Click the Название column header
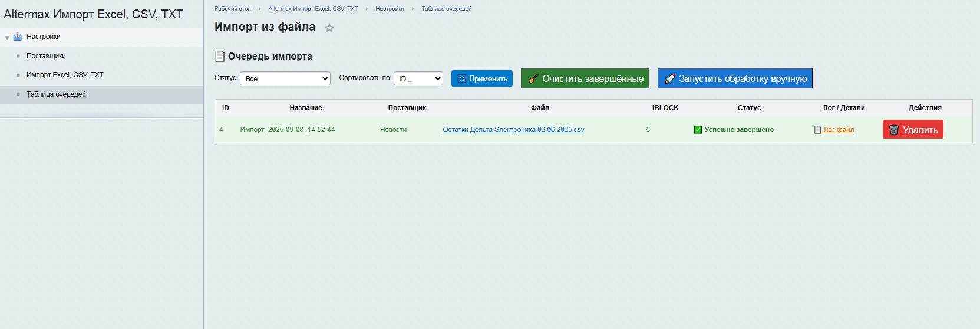The height and width of the screenshot is (329, 980). [x=305, y=108]
